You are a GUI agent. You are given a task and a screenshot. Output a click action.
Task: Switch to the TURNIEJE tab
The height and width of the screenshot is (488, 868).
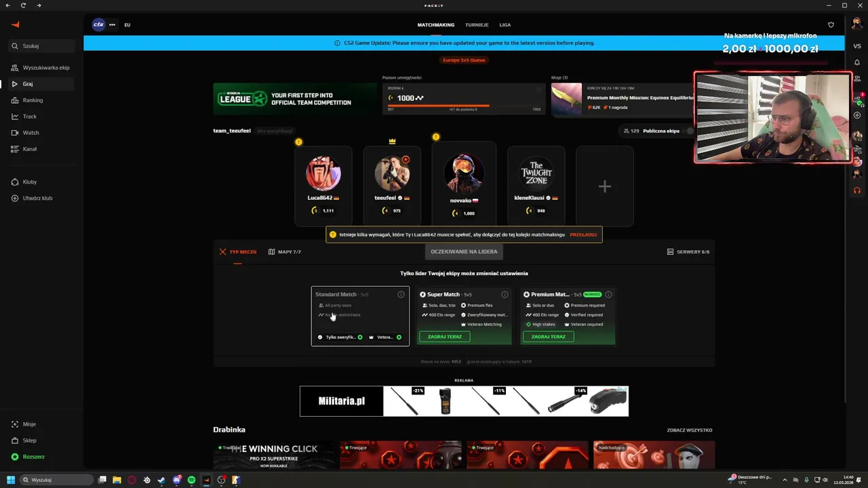pos(477,25)
